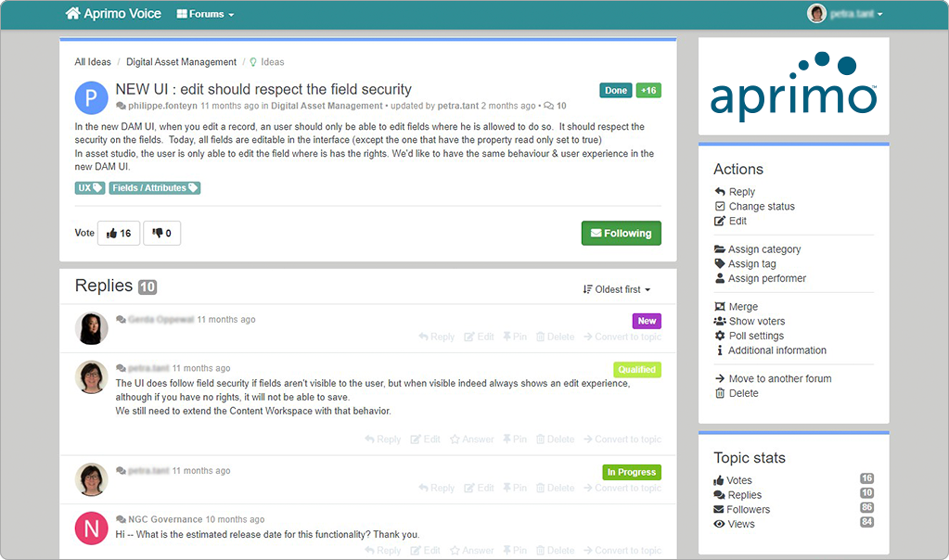Go to All Ideas breadcrumb
The height and width of the screenshot is (560, 949).
click(x=93, y=62)
